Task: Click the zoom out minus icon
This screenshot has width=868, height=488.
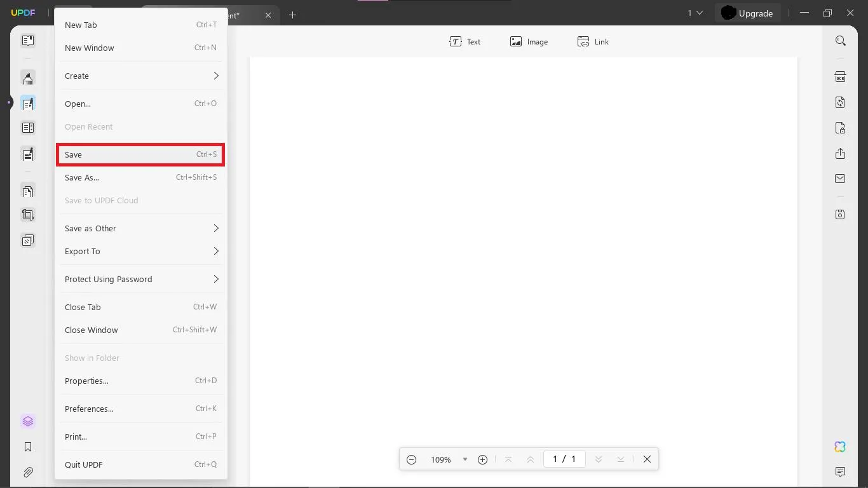Action: tap(411, 459)
